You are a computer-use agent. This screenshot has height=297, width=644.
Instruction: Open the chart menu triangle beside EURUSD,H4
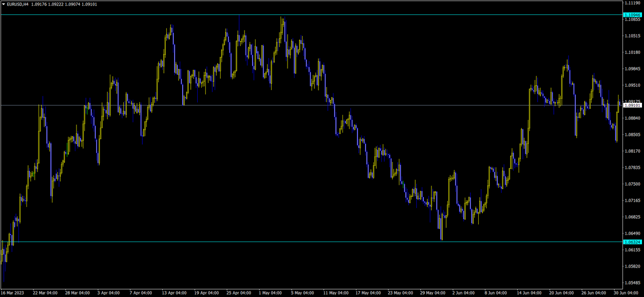pos(3,4)
